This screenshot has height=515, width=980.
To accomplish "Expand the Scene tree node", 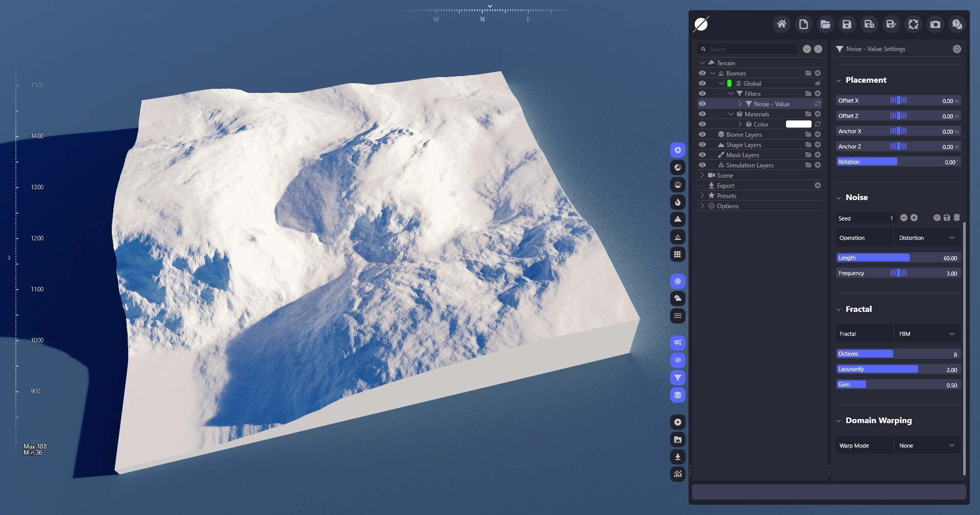I will coord(702,176).
